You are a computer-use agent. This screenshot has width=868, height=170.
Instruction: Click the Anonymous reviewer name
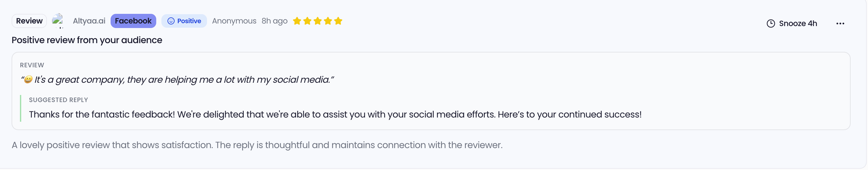pyautogui.click(x=234, y=21)
